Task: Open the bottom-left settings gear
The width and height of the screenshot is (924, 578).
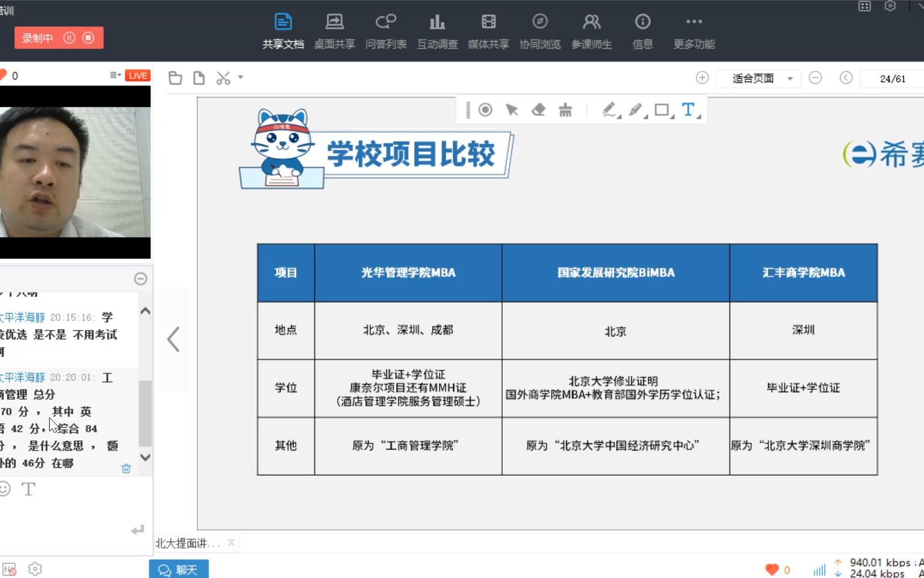Action: click(x=35, y=569)
